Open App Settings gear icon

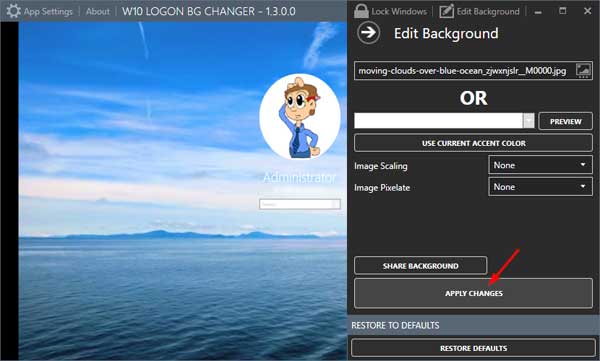coord(13,11)
